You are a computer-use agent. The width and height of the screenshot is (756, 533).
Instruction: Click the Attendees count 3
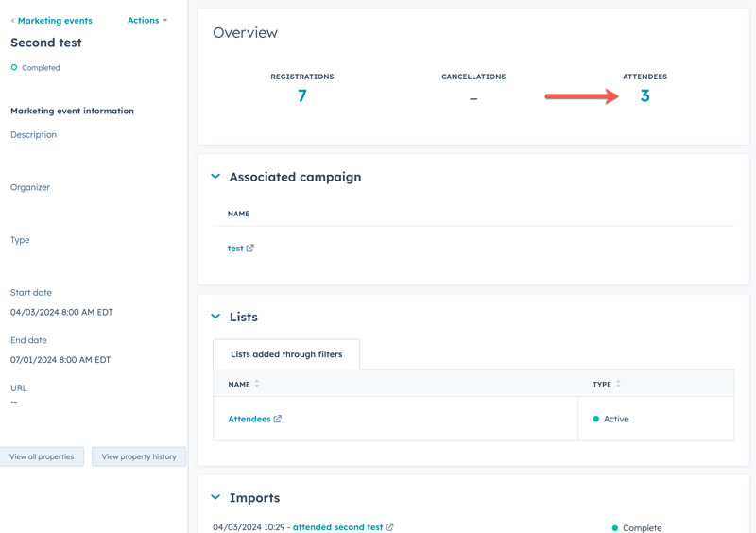644,95
